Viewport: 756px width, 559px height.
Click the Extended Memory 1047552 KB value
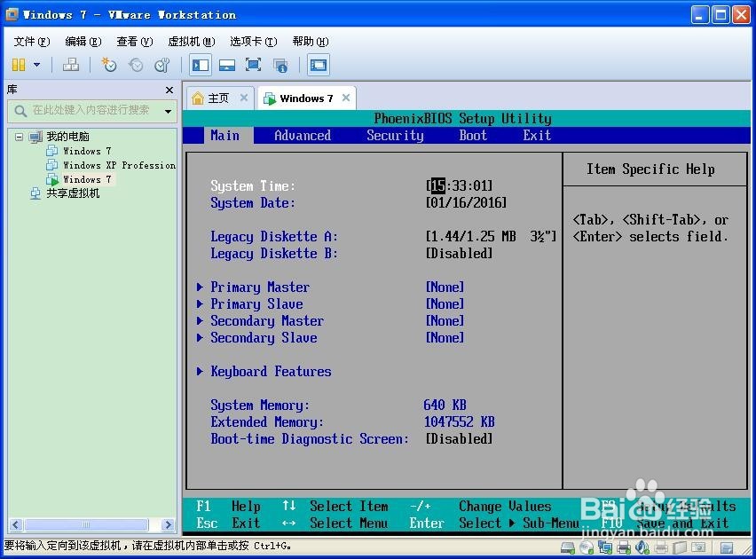(x=459, y=422)
